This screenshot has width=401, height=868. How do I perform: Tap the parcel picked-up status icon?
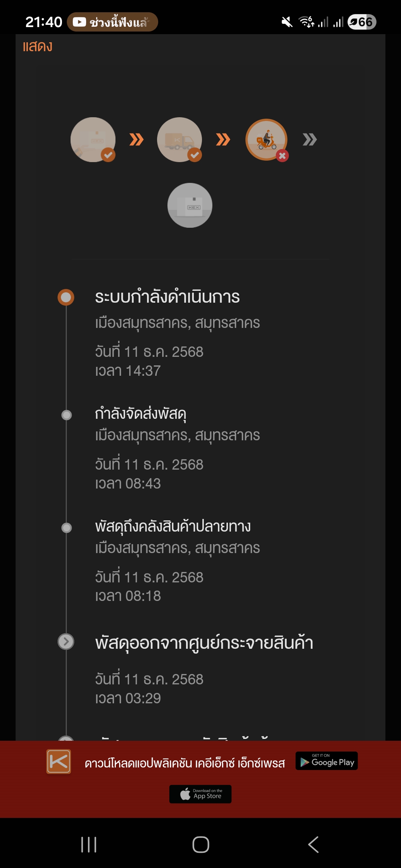[93, 139]
